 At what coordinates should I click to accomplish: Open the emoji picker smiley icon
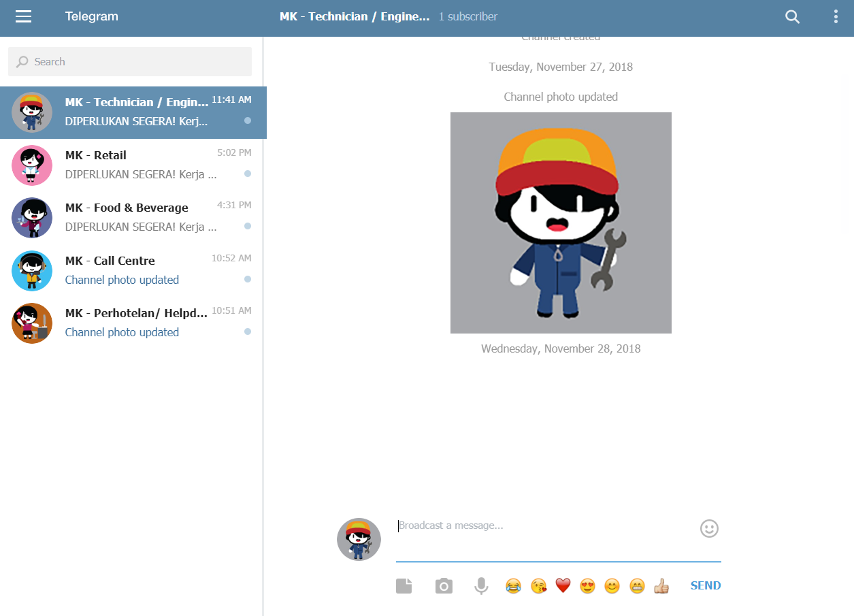click(709, 528)
